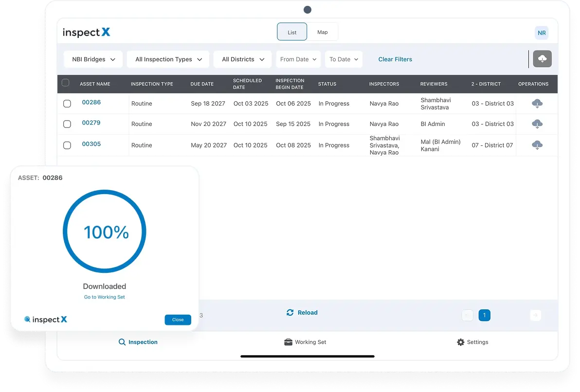
Task: Select page 1 in pagination
Action: 484,315
